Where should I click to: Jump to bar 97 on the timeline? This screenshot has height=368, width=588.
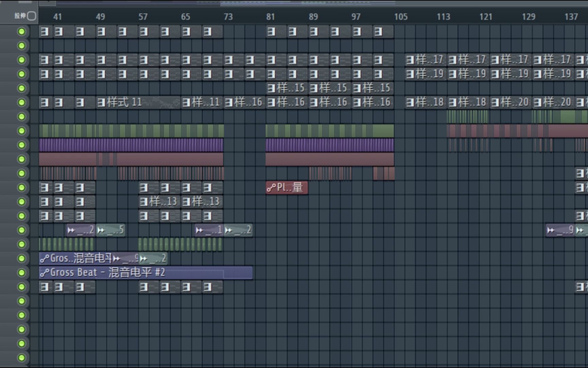(356, 17)
